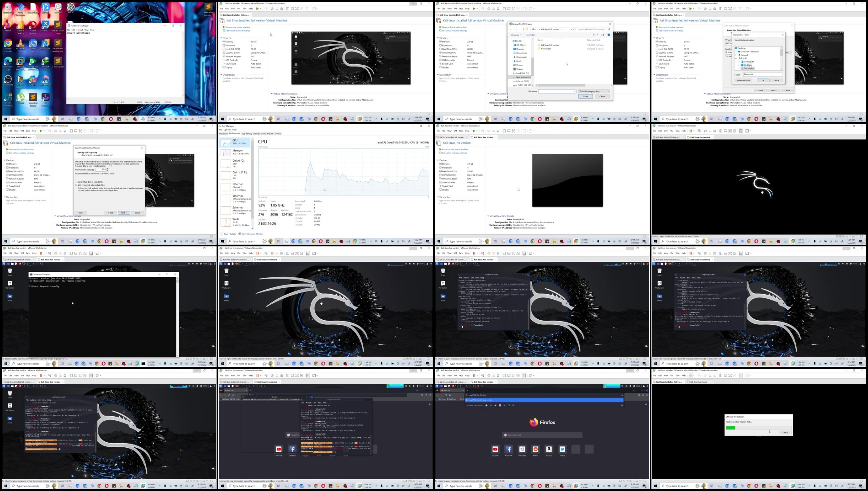Open the ChatGPT desktop shortcut icon
This screenshot has width=868, height=491.
click(x=71, y=8)
